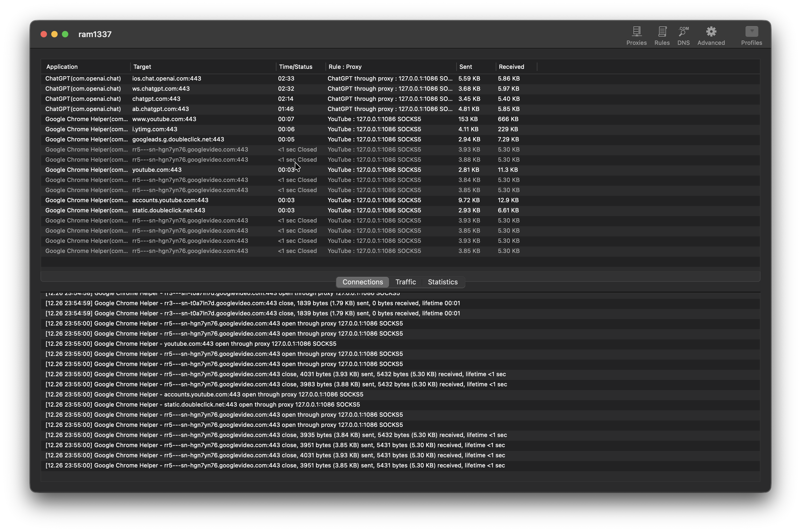Select the www.youtube.com:443 connection row

[x=164, y=119]
